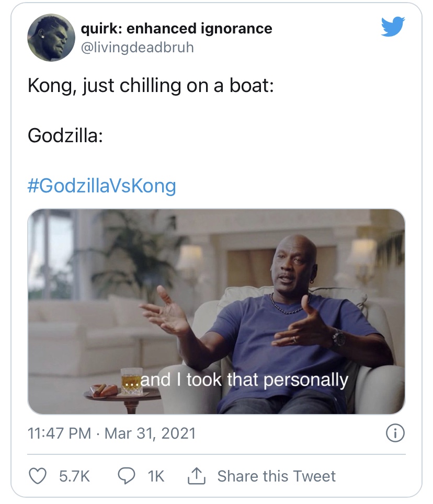Click the 'Kong, just chilling on a boat' text
433x504 pixels.
150,85
